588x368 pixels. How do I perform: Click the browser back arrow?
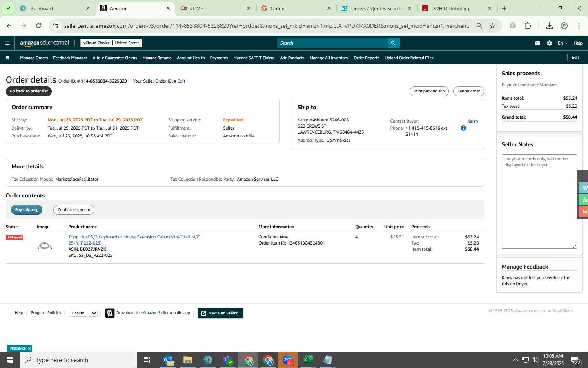(x=9, y=26)
